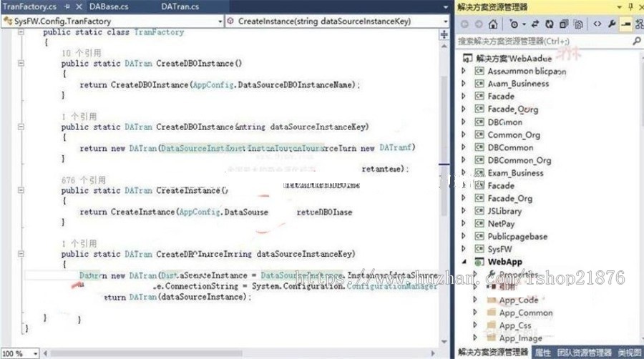Screen dimensions: 644x359
Task: Click the pending changes filter clock icon
Action: point(513,24)
